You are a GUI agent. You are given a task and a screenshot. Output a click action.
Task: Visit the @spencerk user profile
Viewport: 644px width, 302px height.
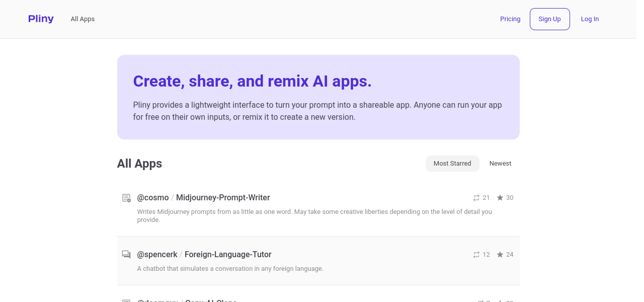[x=157, y=255]
